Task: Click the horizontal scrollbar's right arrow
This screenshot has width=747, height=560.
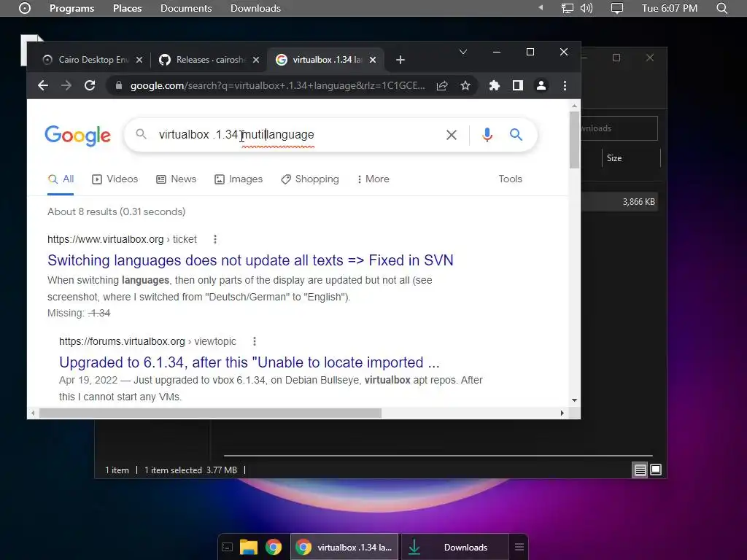Action: [x=562, y=413]
